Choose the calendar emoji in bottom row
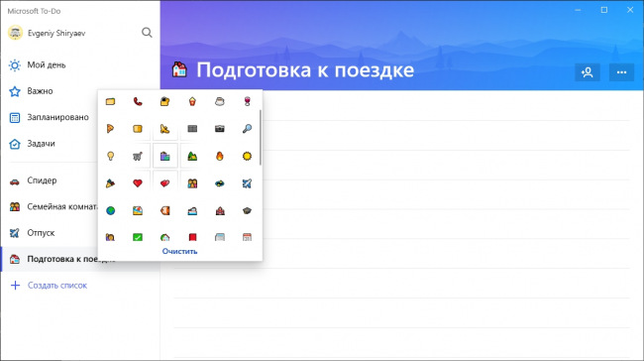This screenshot has width=644, height=361. pyautogui.click(x=247, y=237)
